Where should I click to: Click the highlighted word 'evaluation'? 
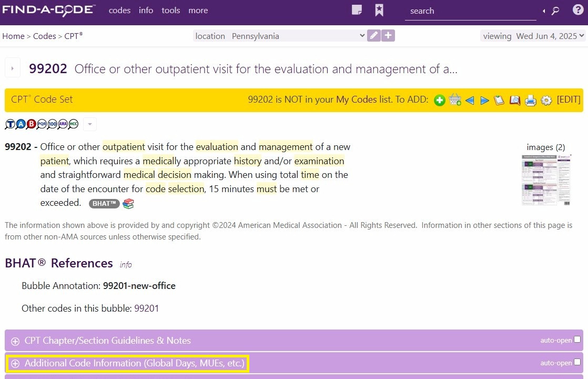(217, 147)
